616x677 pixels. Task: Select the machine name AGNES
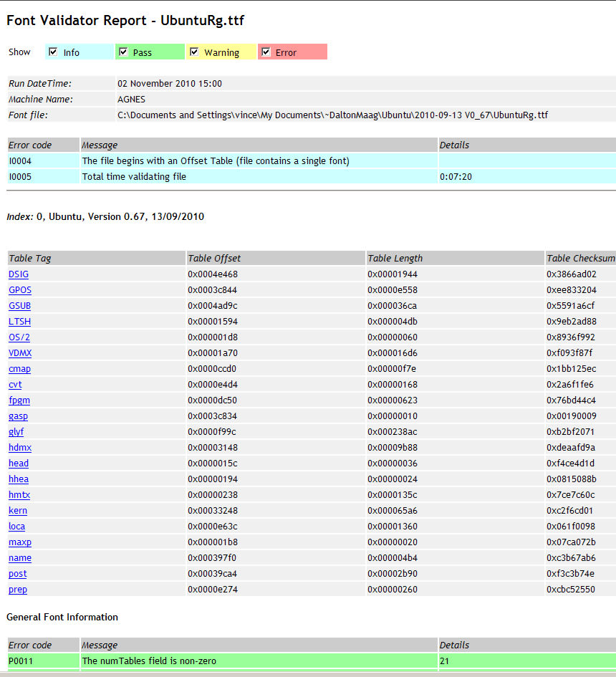click(x=131, y=100)
